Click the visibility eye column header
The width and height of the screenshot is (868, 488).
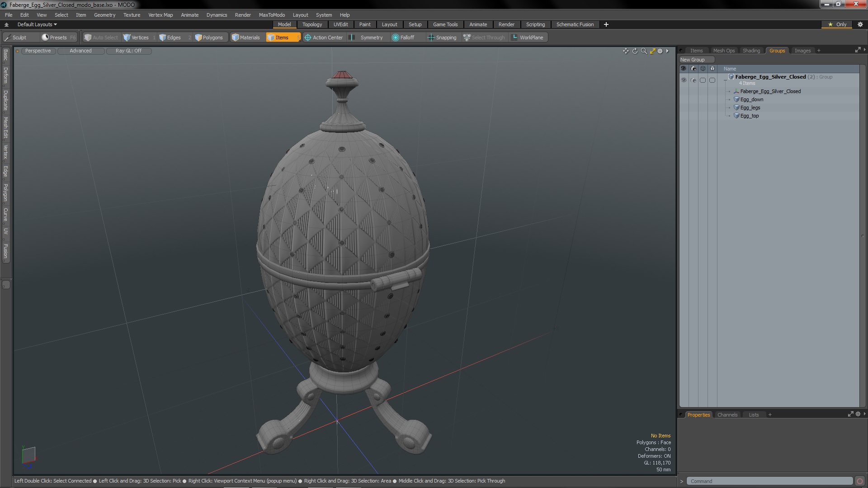(684, 69)
